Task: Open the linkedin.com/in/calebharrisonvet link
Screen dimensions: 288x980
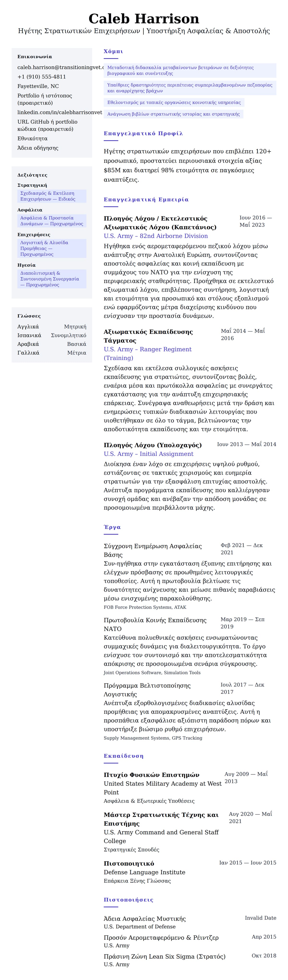Action: (x=60, y=112)
